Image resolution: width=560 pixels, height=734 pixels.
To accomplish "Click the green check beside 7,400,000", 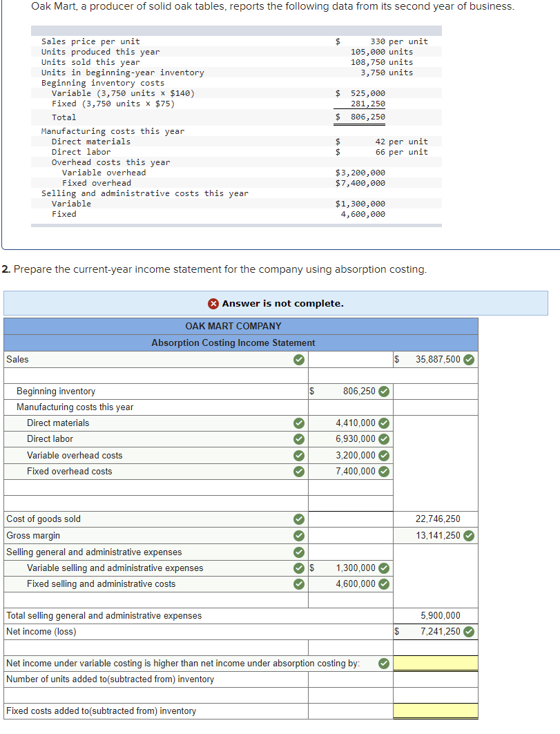I will [x=384, y=472].
